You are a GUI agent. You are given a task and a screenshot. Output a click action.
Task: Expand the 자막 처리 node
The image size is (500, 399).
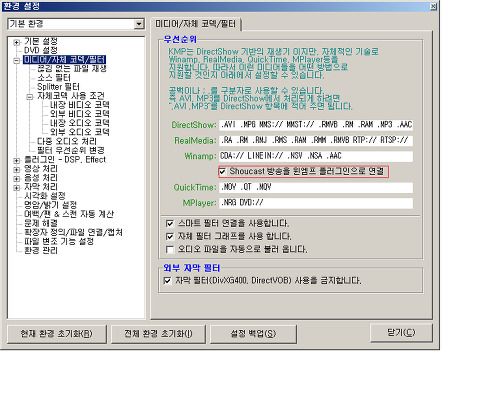tap(16, 188)
